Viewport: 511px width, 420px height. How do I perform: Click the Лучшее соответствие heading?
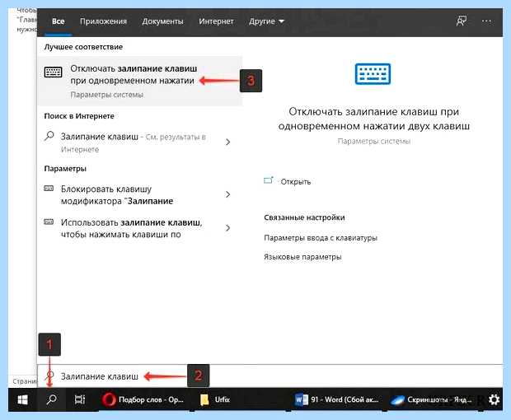[x=83, y=47]
